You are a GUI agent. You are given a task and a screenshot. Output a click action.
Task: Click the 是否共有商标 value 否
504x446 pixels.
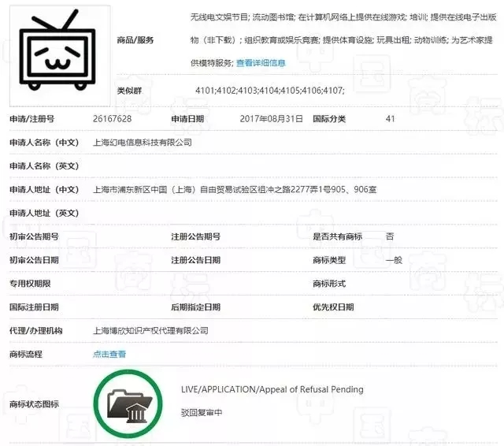click(390, 236)
